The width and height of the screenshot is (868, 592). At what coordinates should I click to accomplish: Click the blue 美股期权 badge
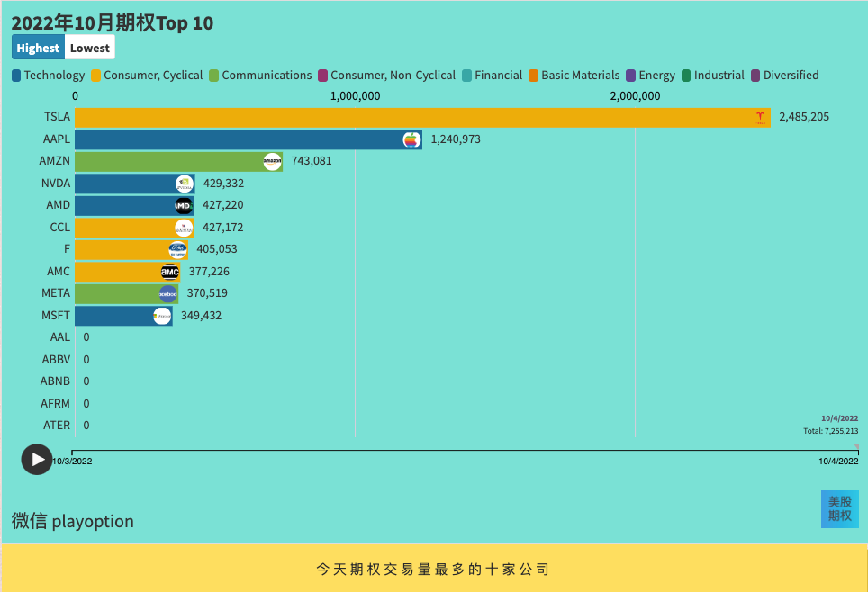pyautogui.click(x=840, y=509)
